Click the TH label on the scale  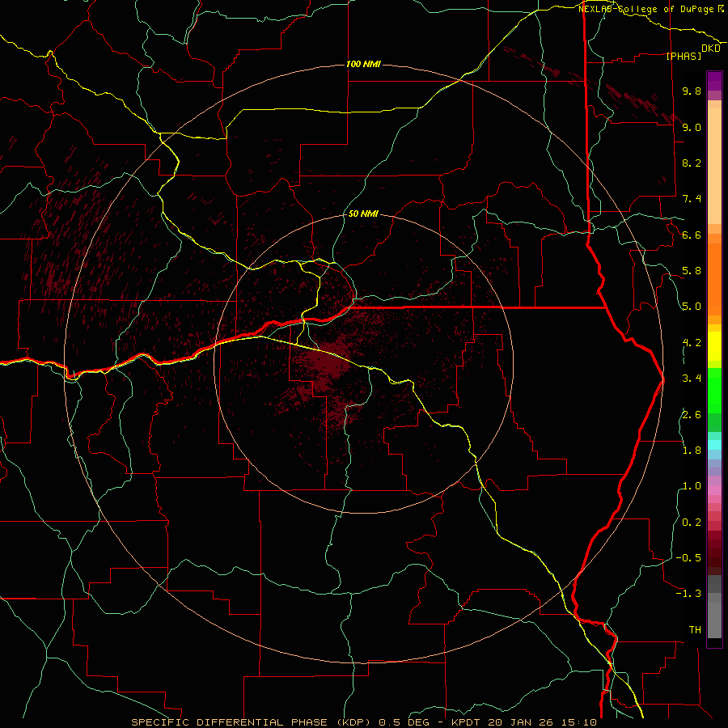coord(695,630)
